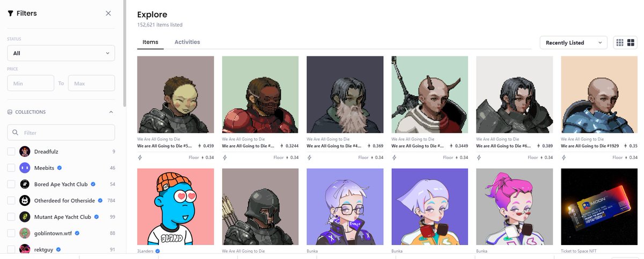644x259 pixels.
Task: Click the collections Filter search box
Action: [x=61, y=132]
